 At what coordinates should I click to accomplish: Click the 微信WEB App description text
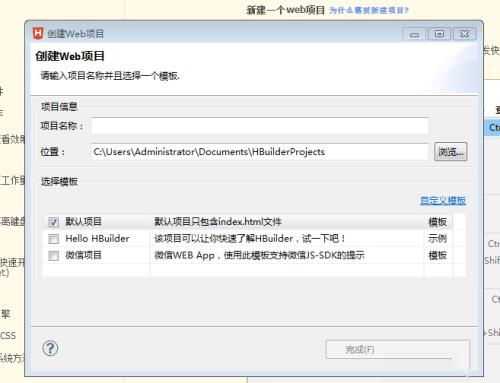click(259, 255)
